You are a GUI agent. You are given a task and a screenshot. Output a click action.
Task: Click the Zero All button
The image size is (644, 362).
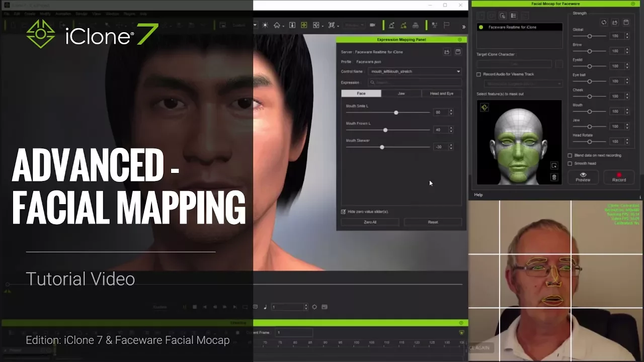point(370,222)
